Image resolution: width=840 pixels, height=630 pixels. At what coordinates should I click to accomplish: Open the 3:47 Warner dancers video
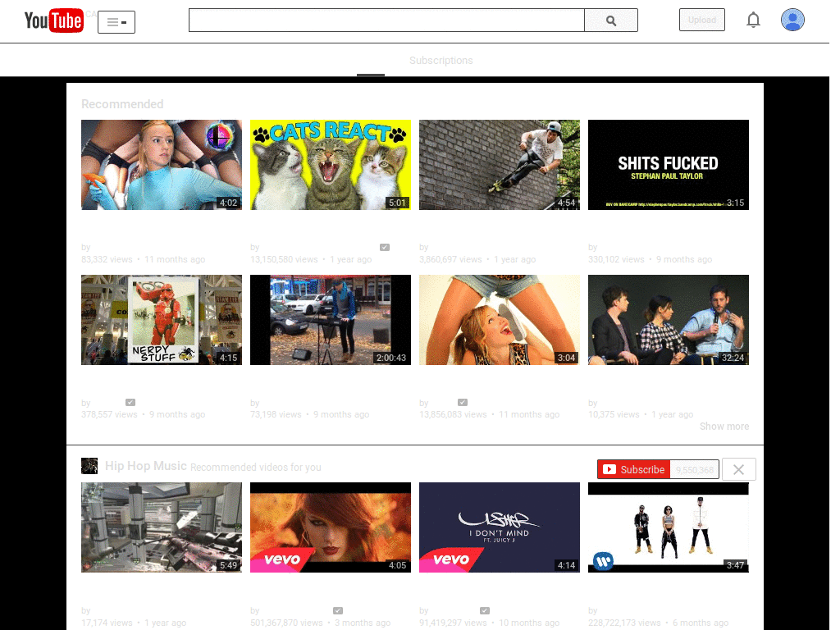(x=668, y=527)
